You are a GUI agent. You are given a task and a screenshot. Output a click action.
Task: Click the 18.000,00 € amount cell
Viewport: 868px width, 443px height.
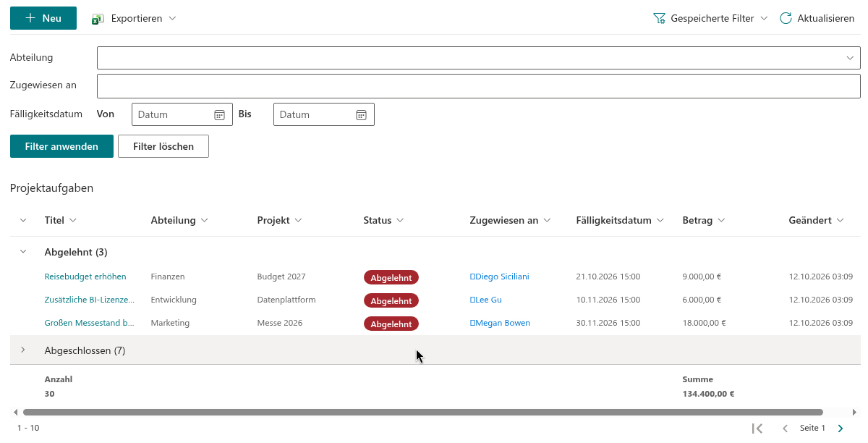pyautogui.click(x=704, y=323)
